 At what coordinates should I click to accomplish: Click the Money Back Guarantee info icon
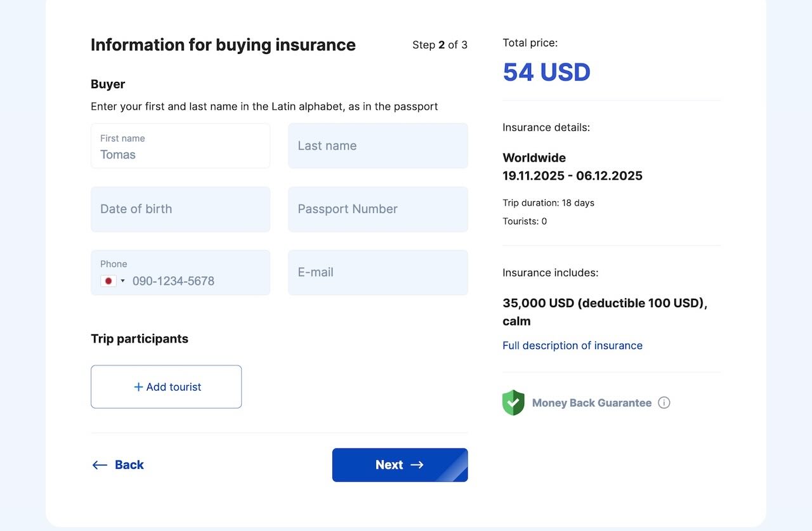click(x=664, y=403)
